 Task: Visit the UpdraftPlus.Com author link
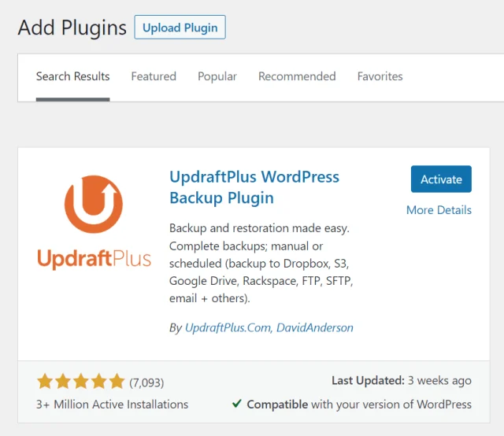(x=227, y=327)
